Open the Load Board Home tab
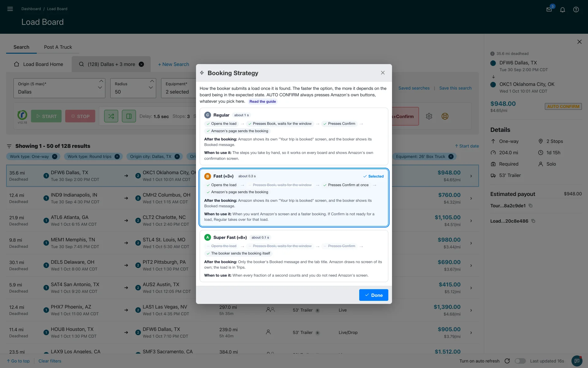Screen dimensions: 588x368 click(39, 64)
